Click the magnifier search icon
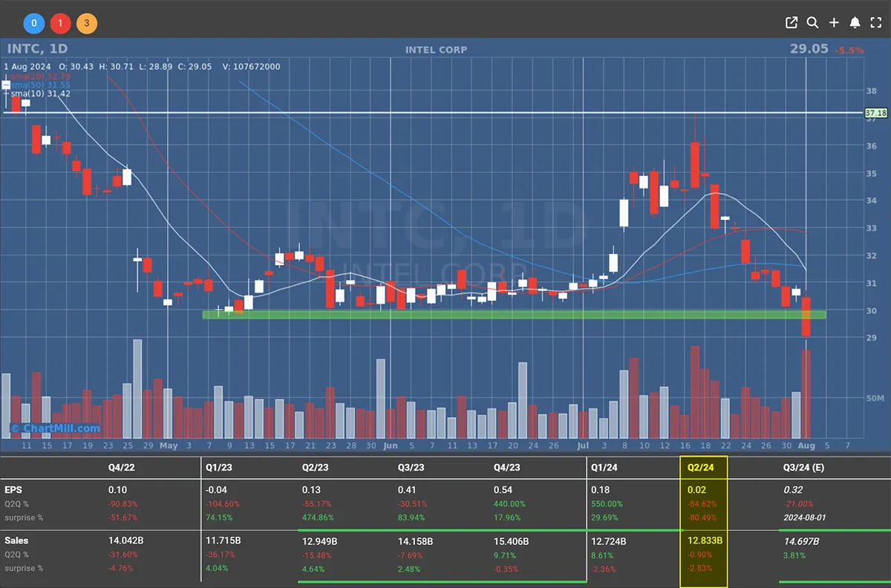The width and height of the screenshot is (891, 588). tap(812, 23)
